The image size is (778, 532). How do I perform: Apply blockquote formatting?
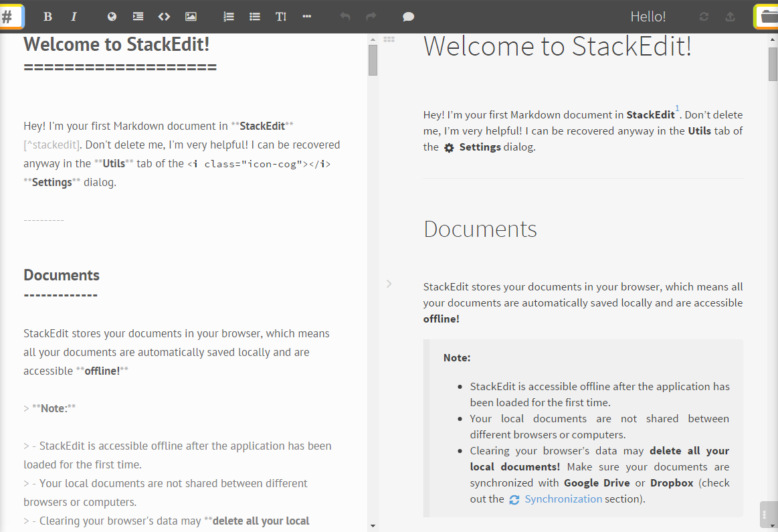(137, 16)
